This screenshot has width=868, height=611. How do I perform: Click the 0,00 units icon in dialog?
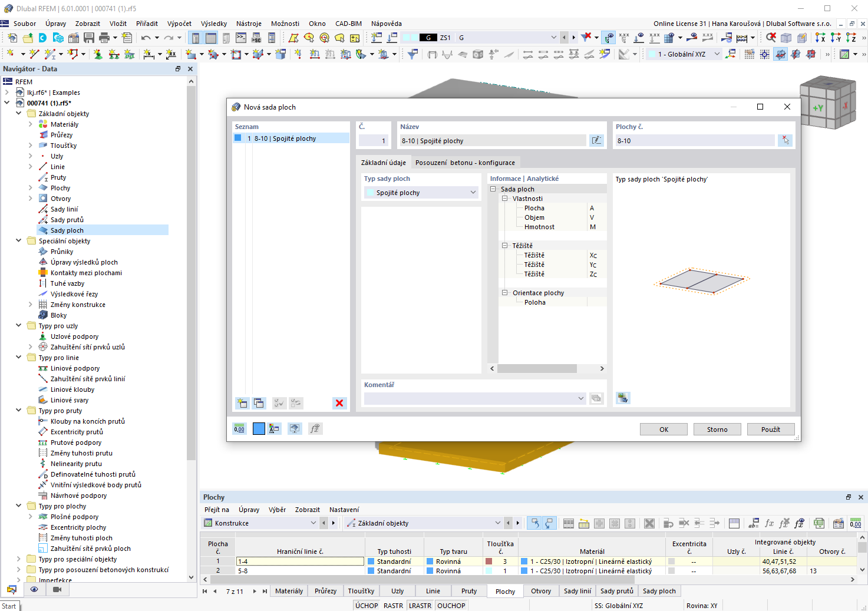pos(239,429)
